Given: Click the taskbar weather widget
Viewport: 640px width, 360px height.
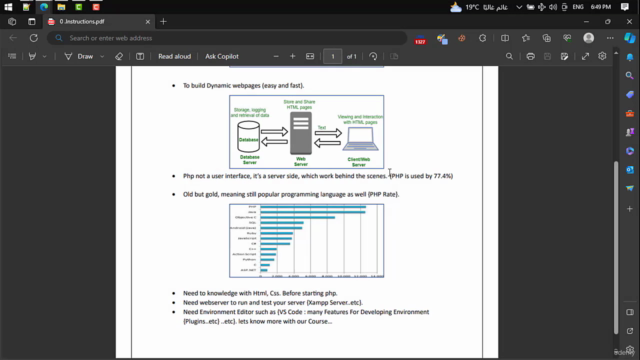Looking at the screenshot, I should pyautogui.click(x=479, y=7).
